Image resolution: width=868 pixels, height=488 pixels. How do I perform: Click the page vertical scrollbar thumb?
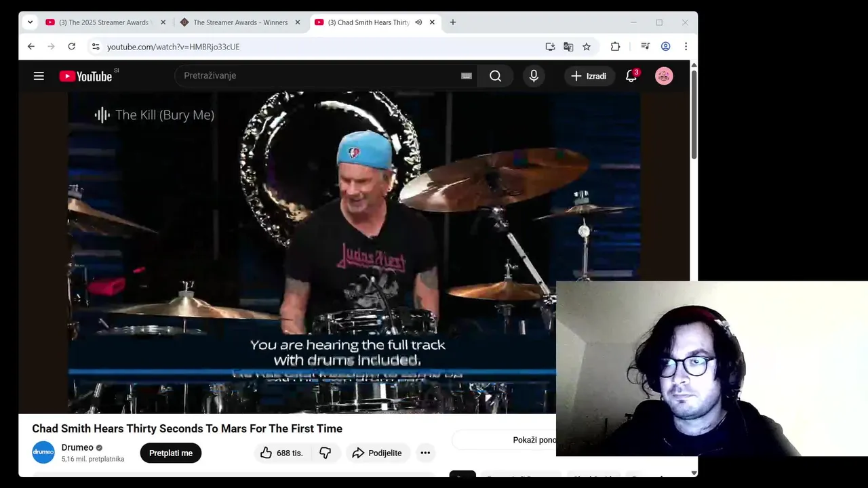[694, 114]
